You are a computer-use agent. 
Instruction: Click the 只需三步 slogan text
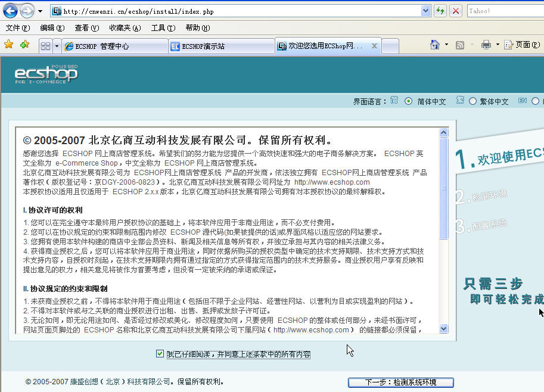point(493,284)
